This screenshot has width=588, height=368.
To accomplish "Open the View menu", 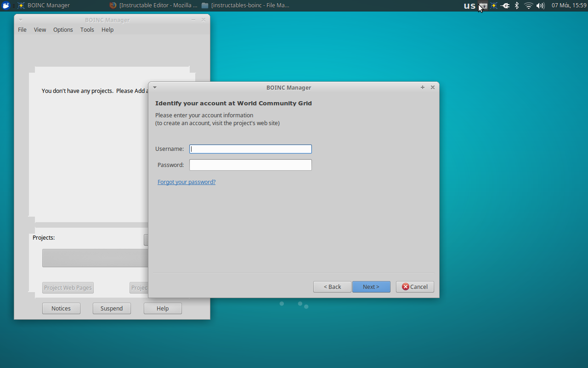I will coord(40,29).
